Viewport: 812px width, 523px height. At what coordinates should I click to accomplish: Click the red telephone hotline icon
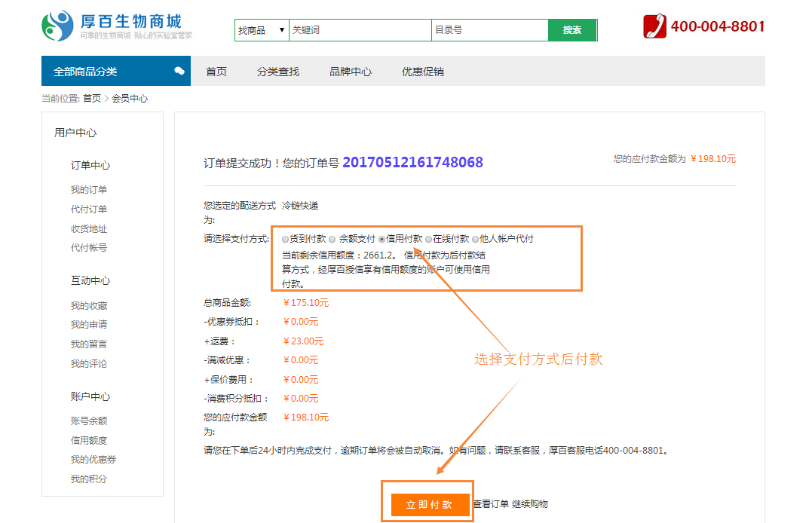click(654, 26)
